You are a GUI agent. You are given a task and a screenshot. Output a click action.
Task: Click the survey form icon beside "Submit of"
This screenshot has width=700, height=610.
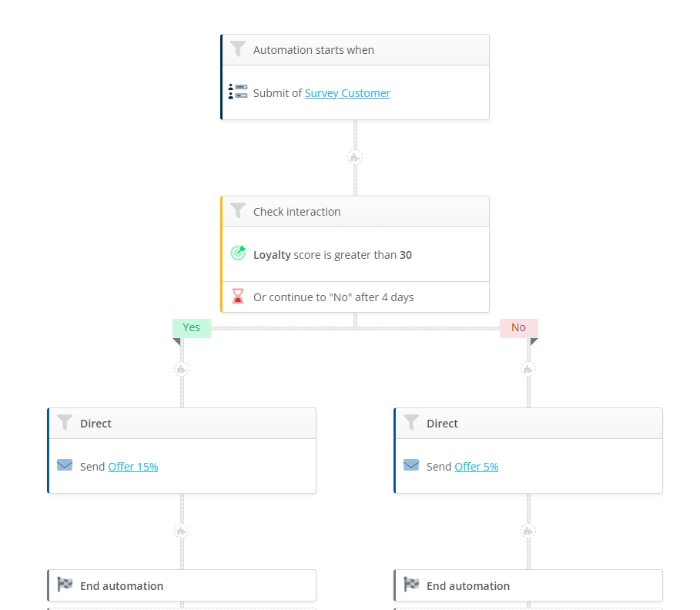(x=238, y=91)
